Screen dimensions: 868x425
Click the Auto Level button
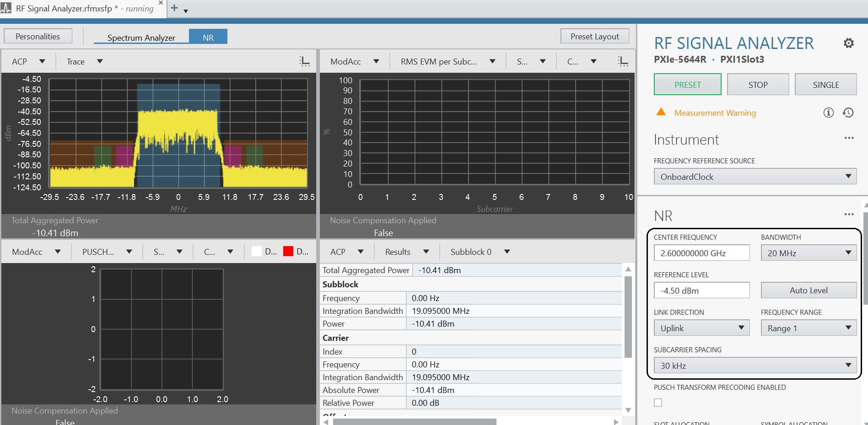(x=809, y=291)
